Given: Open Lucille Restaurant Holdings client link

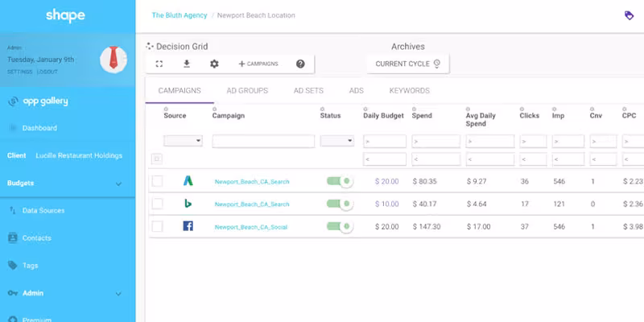Looking at the screenshot, I should tap(79, 155).
